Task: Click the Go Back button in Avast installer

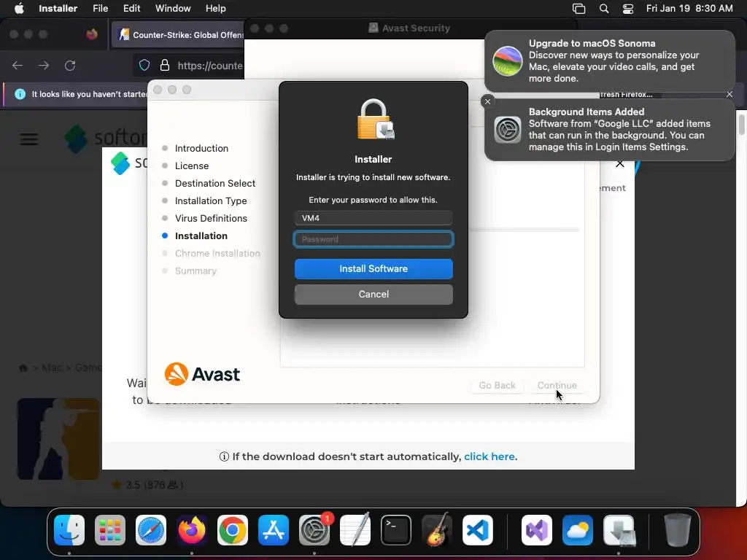Action: click(x=497, y=385)
